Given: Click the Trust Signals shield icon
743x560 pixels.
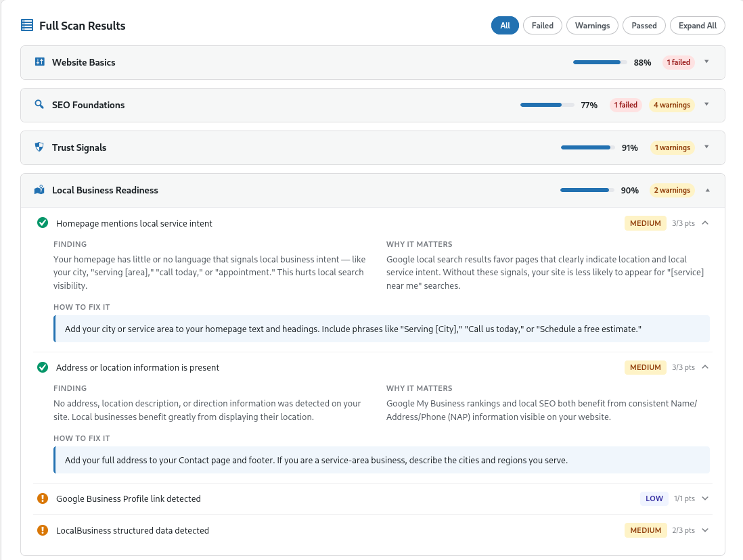Looking at the screenshot, I should 39,147.
